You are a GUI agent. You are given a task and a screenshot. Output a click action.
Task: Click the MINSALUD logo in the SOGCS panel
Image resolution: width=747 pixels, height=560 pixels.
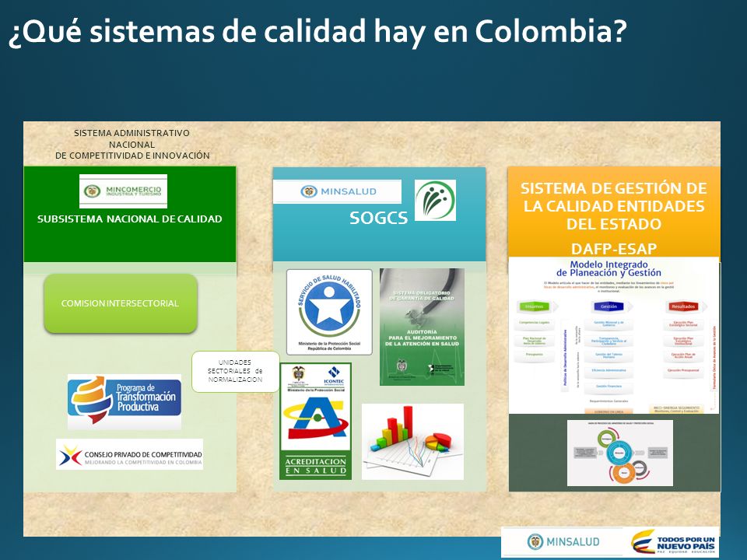[337, 191]
